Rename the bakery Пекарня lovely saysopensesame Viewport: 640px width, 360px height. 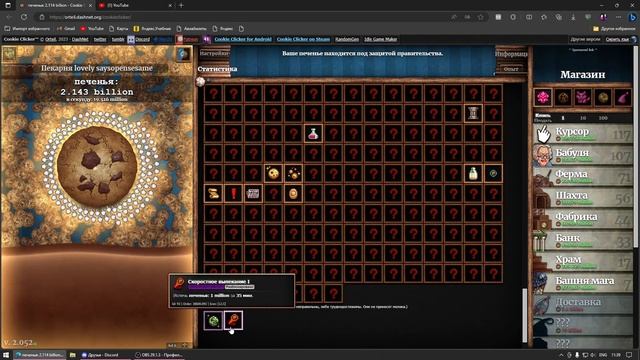[97, 68]
